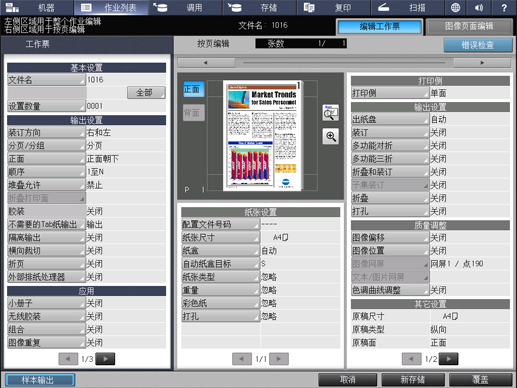Click next arrow of right panel 1/2
This screenshot has width=517, height=388.
coord(449,359)
